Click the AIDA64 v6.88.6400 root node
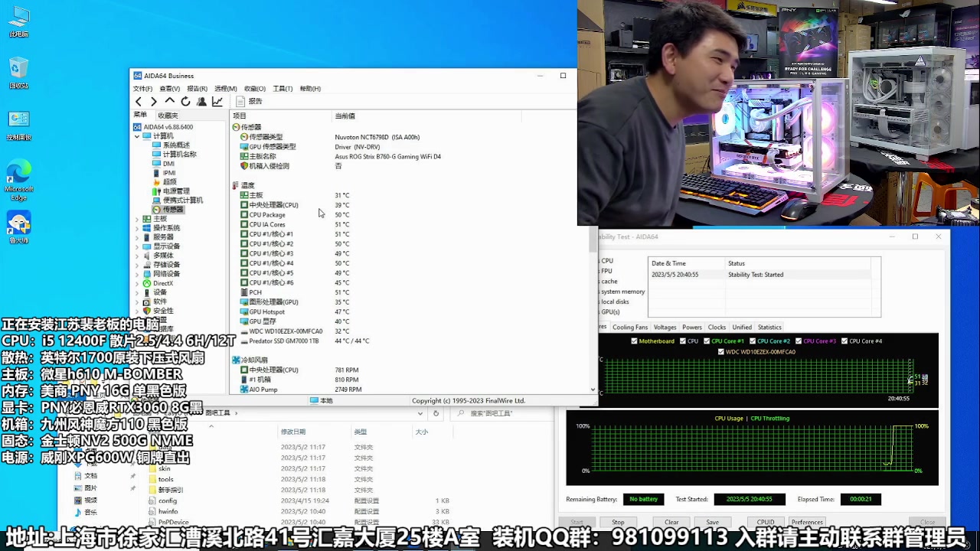The height and width of the screenshot is (551, 980). coord(163,127)
